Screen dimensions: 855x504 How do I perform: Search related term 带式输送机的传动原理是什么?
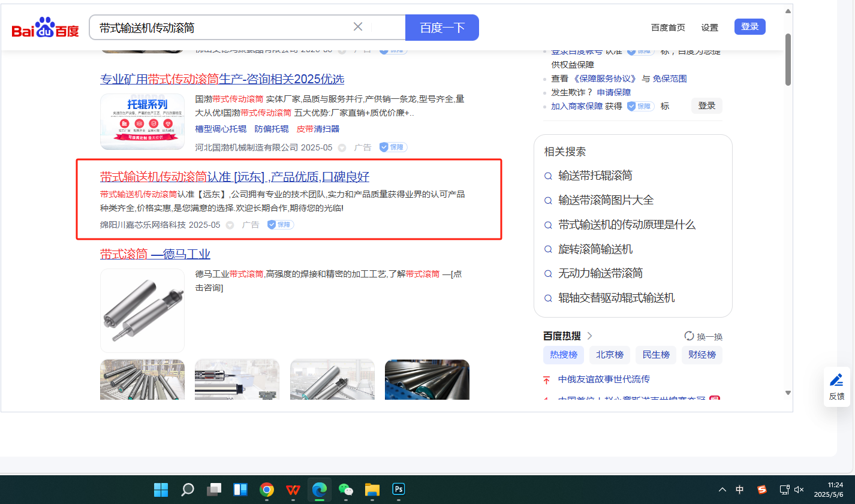(627, 225)
